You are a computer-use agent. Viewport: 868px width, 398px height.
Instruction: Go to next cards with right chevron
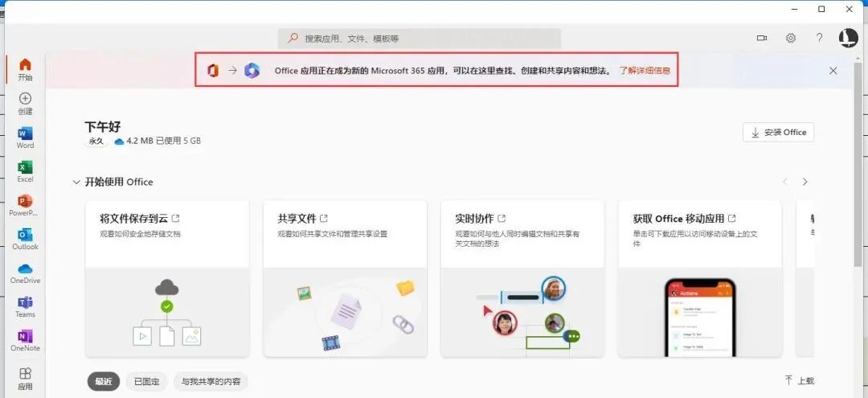click(805, 182)
